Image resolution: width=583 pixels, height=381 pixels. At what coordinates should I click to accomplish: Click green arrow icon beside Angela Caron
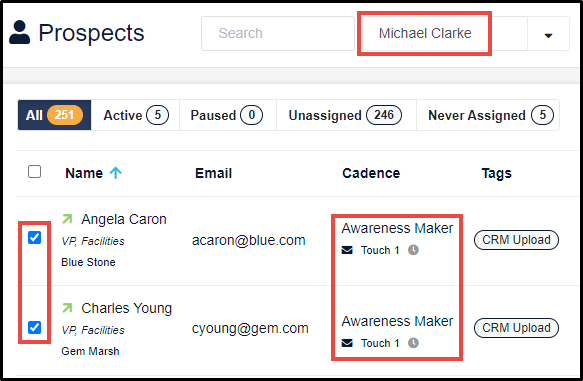point(67,219)
